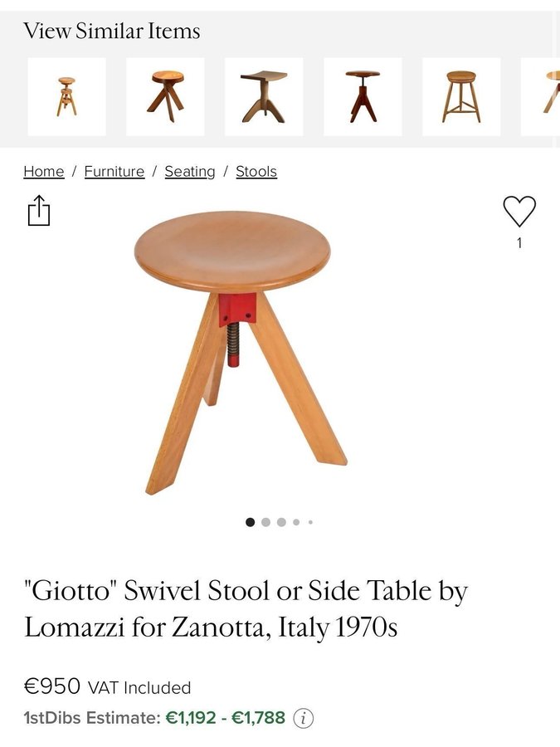Go to the last small carousel dot
560x747 pixels.
(x=310, y=522)
